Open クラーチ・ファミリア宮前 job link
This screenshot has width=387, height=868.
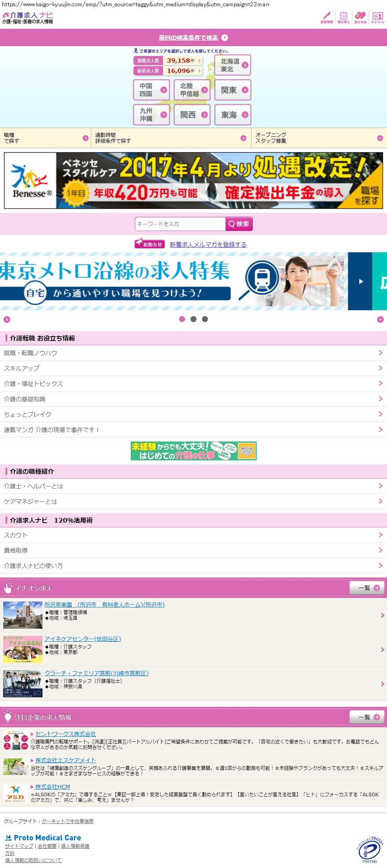[x=96, y=673]
